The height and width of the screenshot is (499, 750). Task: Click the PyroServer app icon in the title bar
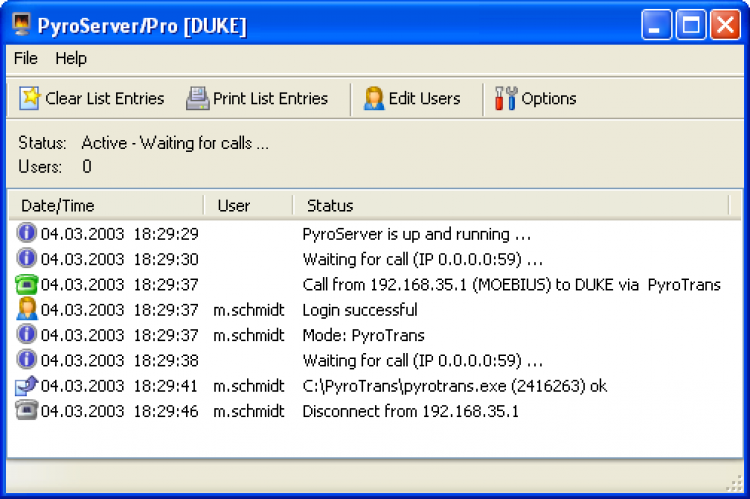pyautogui.click(x=19, y=26)
